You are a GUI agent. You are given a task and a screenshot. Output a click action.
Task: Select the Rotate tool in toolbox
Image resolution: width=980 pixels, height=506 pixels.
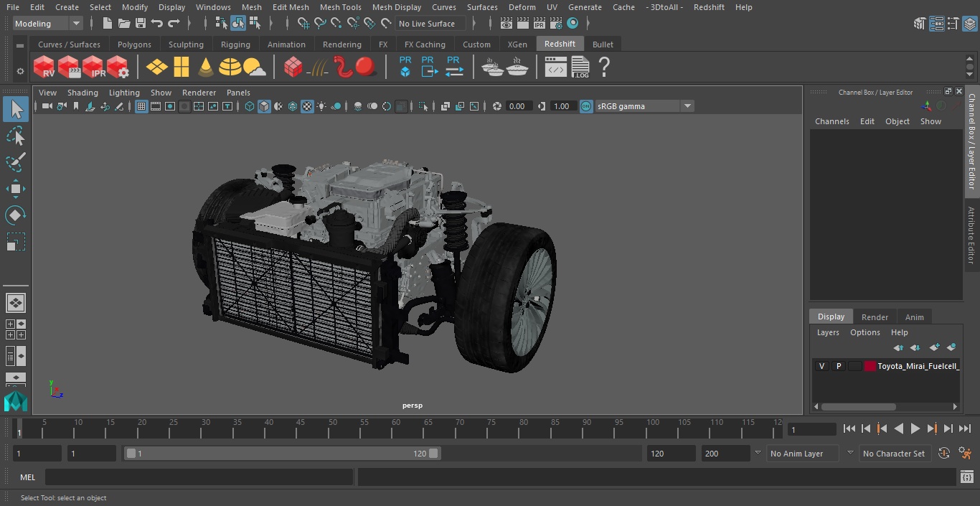(x=15, y=215)
